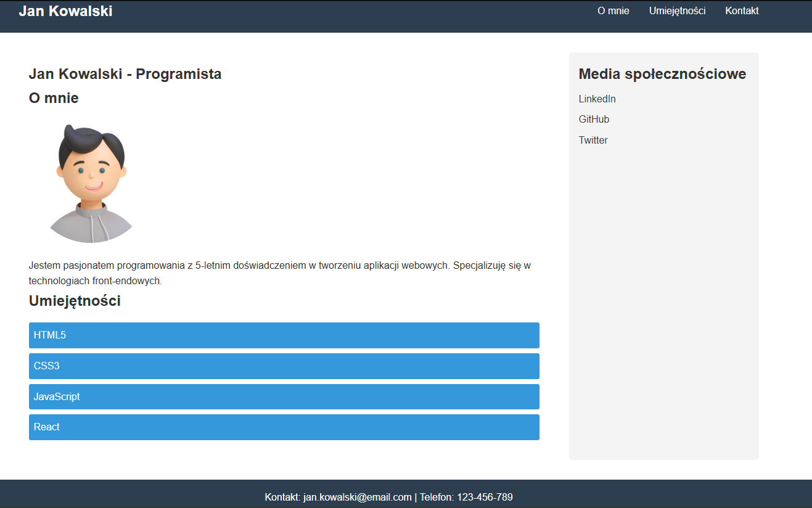The image size is (812, 508).
Task: Click the jan.kowalski@email.com address in footer
Action: (357, 498)
